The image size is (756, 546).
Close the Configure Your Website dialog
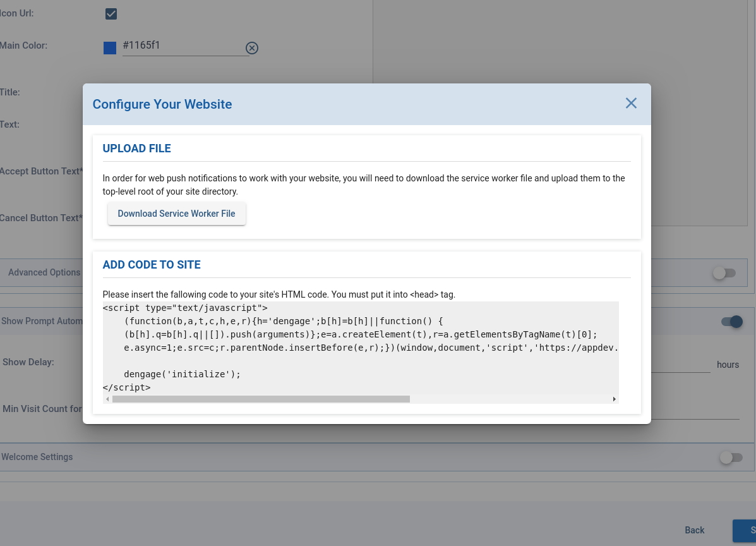(x=631, y=103)
